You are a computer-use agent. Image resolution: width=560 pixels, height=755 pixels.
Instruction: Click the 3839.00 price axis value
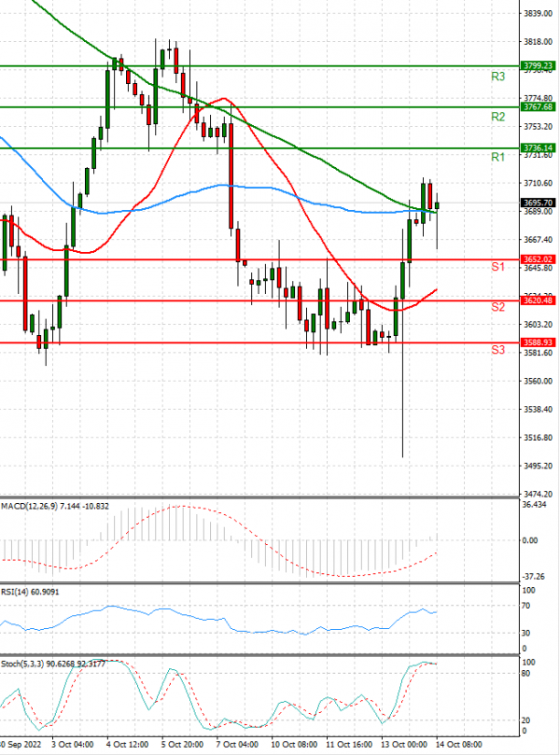(x=538, y=13)
